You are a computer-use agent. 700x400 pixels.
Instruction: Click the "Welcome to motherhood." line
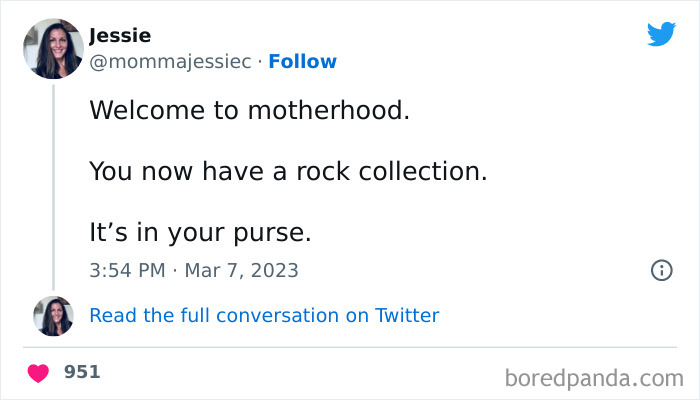coord(250,109)
